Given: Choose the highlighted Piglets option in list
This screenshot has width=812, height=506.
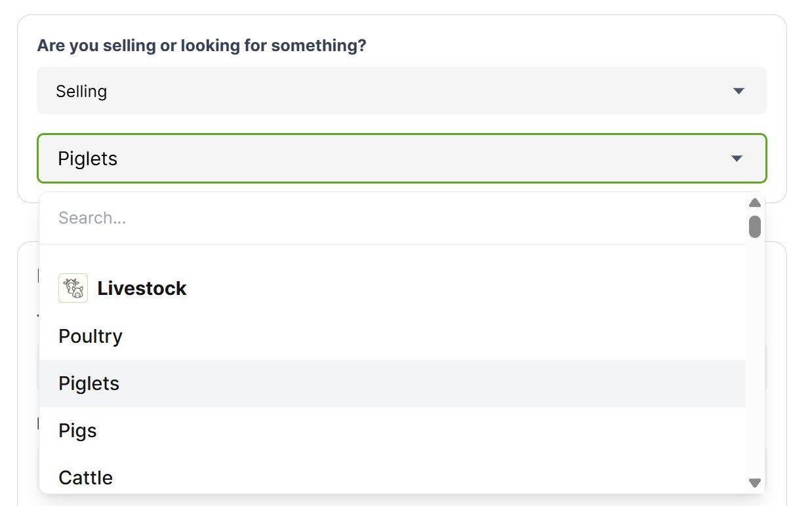Looking at the screenshot, I should pyautogui.click(x=89, y=383).
